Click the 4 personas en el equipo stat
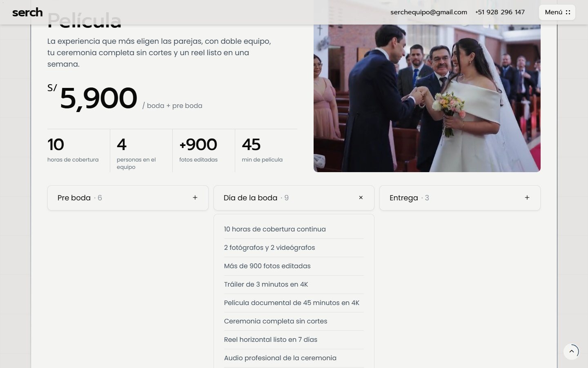Image resolution: width=588 pixels, height=368 pixels. (136, 153)
